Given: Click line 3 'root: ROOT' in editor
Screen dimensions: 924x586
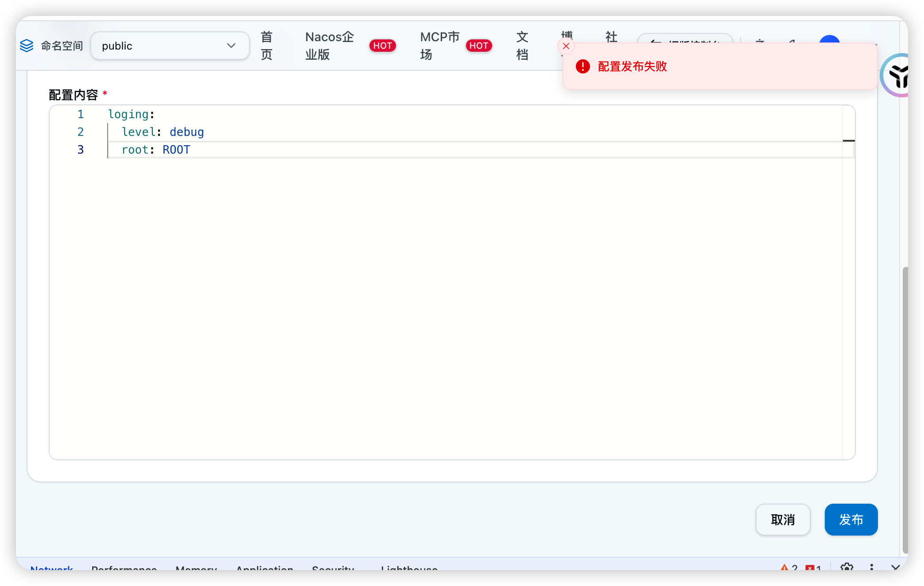Looking at the screenshot, I should coord(156,150).
